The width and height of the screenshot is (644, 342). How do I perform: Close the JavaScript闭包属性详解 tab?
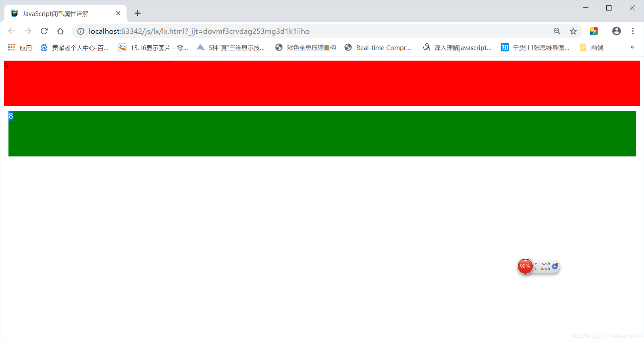point(118,13)
